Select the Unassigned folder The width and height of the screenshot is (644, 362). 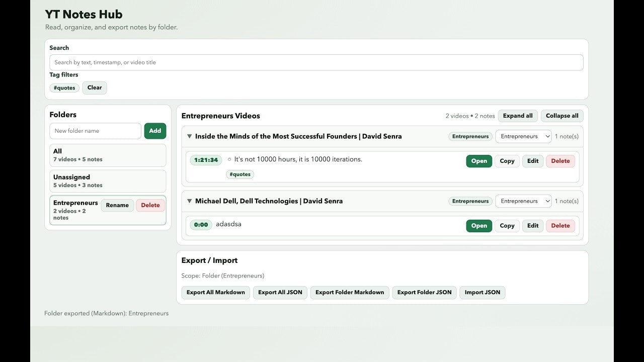pos(108,181)
